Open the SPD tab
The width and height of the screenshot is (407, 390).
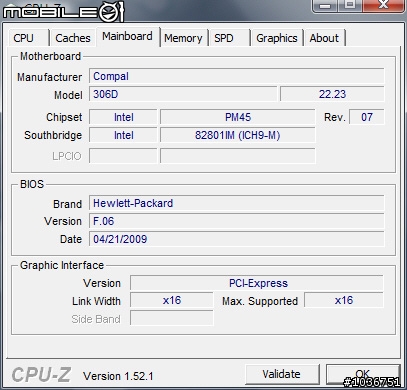coord(229,38)
